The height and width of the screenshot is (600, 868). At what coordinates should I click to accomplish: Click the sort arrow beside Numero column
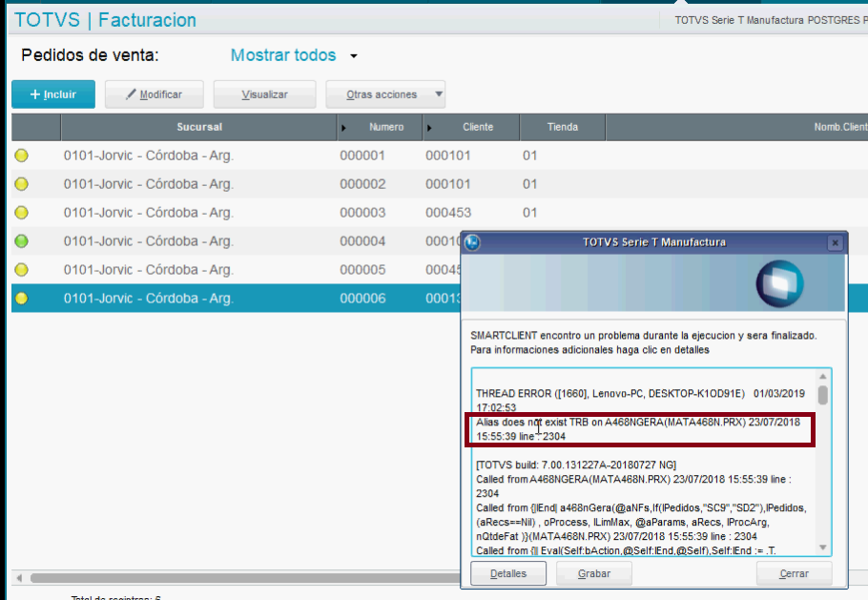343,128
